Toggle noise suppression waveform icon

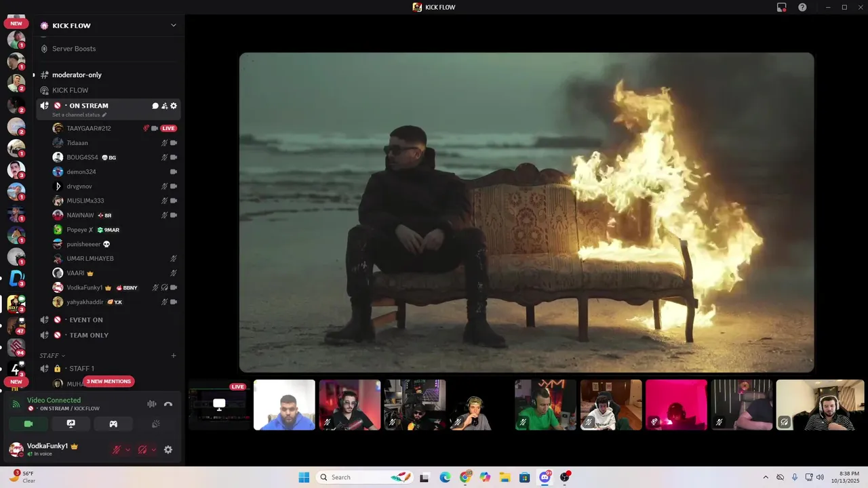coord(152,404)
